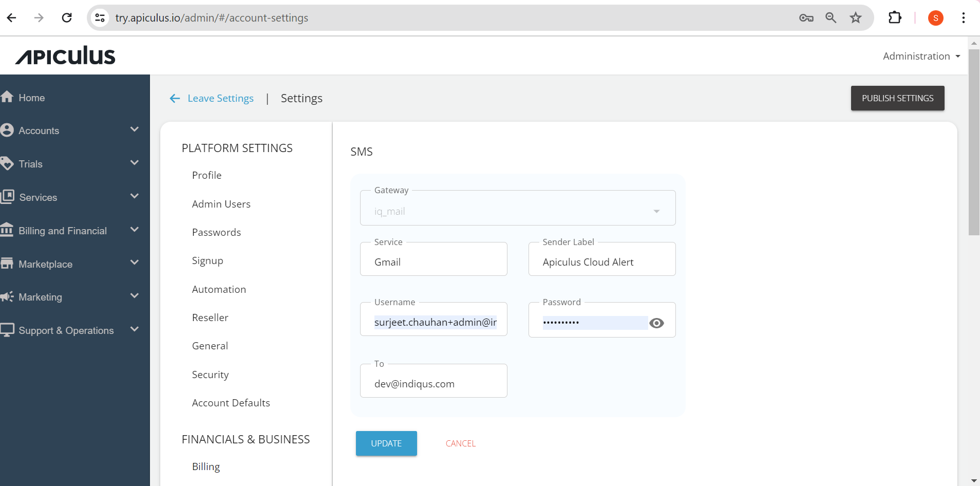980x486 pixels.
Task: Select the Billing and Financial icon
Action: point(7,230)
